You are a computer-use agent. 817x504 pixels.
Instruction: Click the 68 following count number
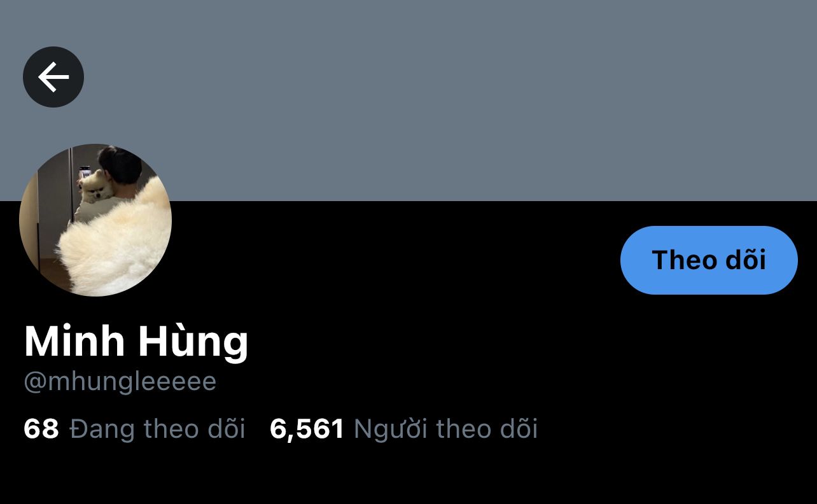[x=41, y=429]
